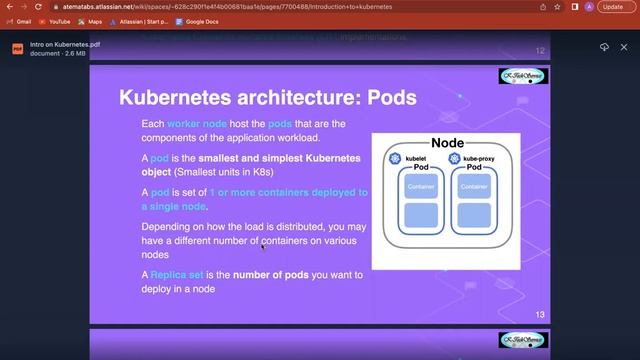The width and height of the screenshot is (640, 360).
Task: Click the 'number of pods' bold text
Action: click(271, 275)
